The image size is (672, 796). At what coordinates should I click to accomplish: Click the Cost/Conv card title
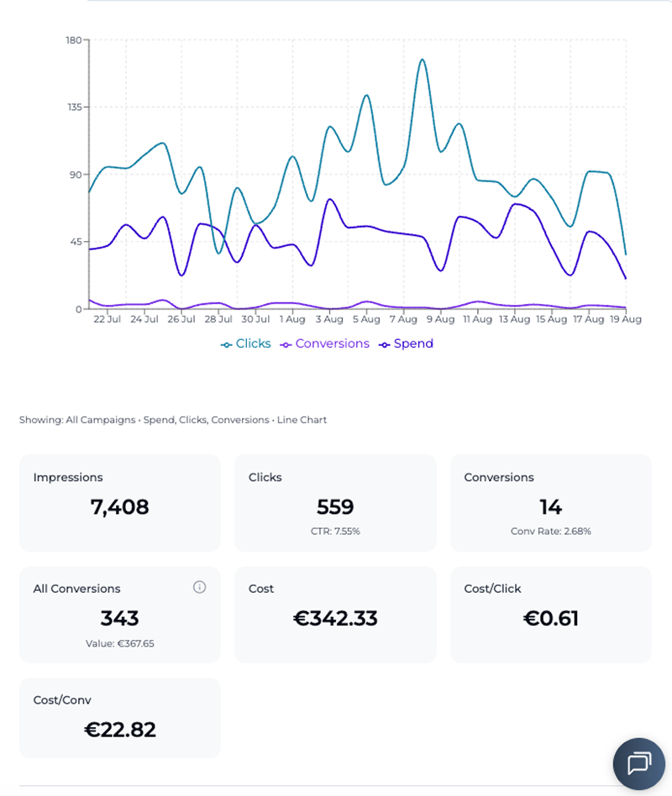pos(62,700)
